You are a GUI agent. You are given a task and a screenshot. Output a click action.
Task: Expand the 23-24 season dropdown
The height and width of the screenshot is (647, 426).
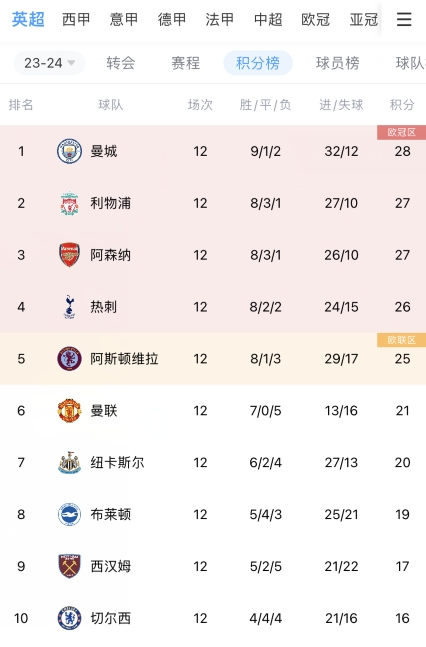pyautogui.click(x=50, y=63)
